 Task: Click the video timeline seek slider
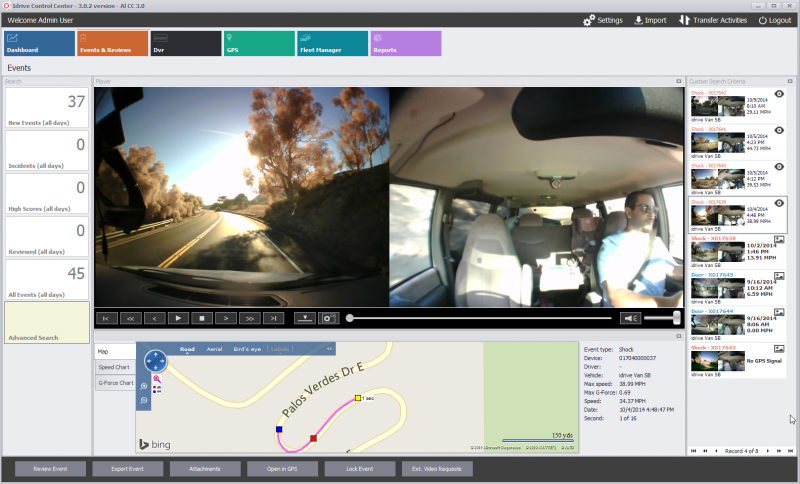pos(480,318)
